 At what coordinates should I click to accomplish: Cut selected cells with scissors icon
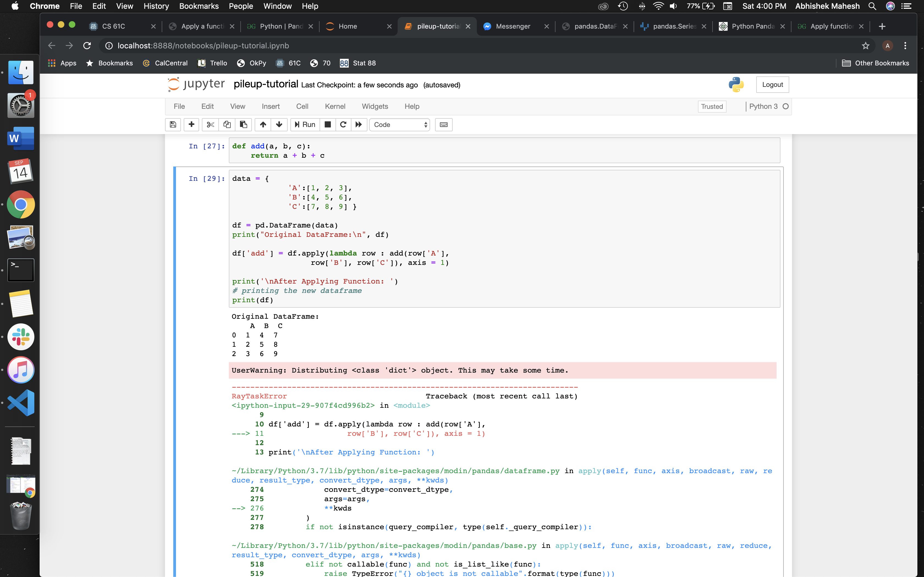(210, 124)
